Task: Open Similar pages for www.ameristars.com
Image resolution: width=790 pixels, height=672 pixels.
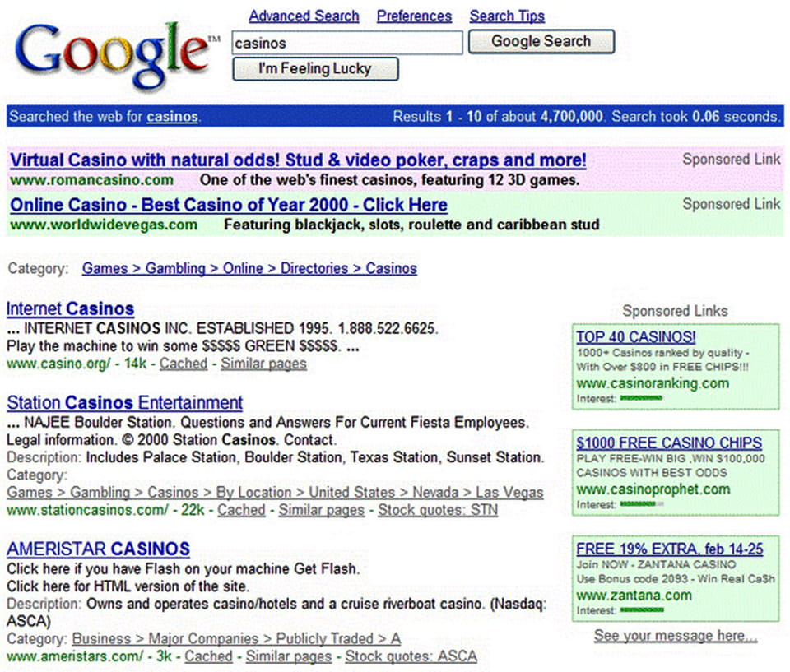Action: 289,656
